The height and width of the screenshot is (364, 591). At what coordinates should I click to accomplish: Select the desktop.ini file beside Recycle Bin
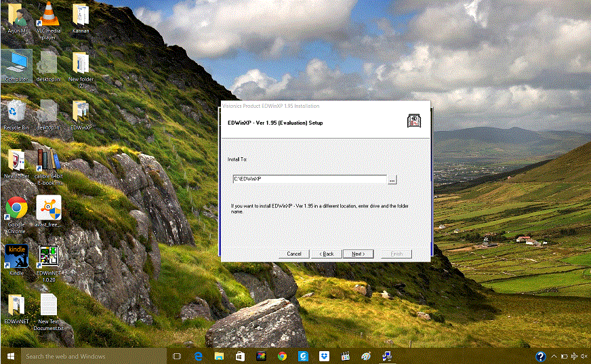click(x=48, y=115)
